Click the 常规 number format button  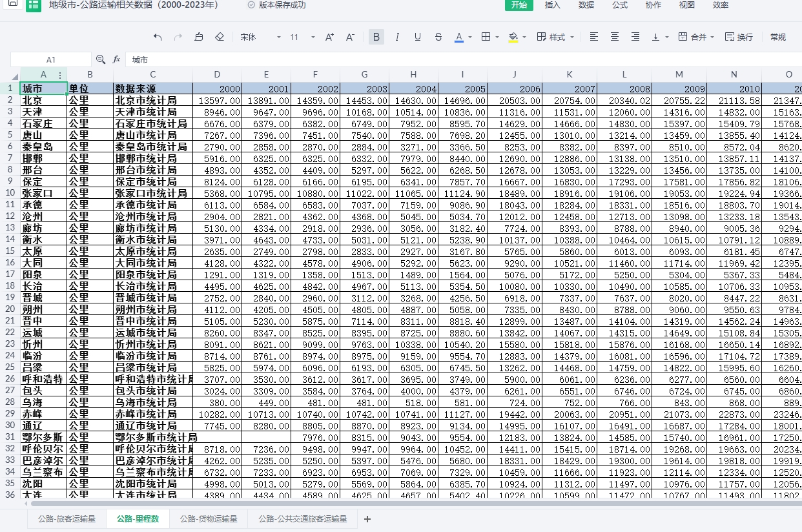(778, 37)
